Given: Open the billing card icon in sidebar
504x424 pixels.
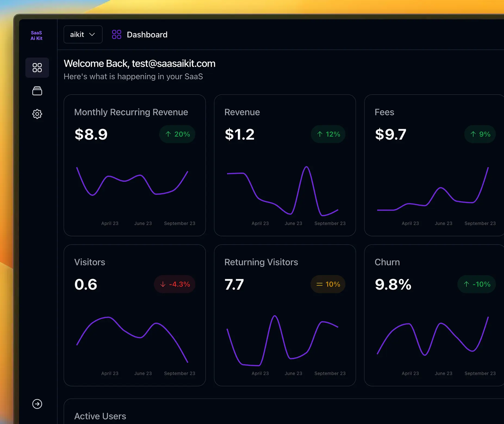Looking at the screenshot, I should (37, 91).
